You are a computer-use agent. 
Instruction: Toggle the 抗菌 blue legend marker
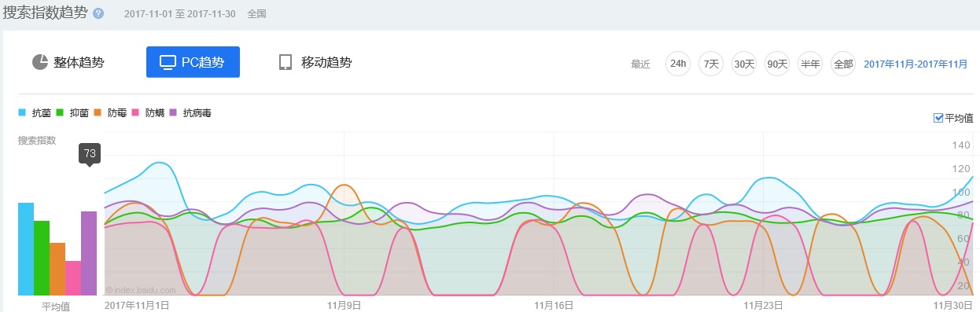(x=21, y=113)
